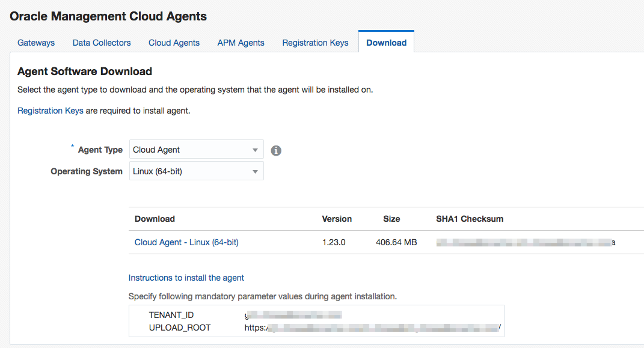Click the Download tab

(x=386, y=43)
